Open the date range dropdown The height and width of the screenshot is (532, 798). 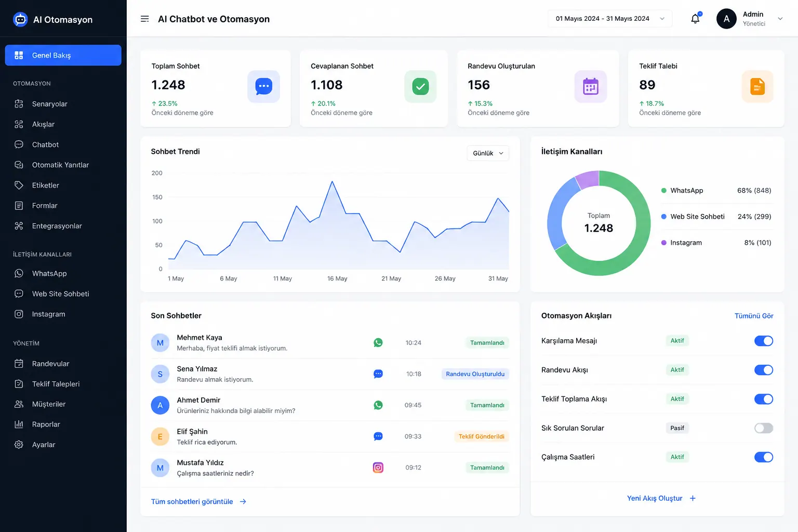click(610, 19)
